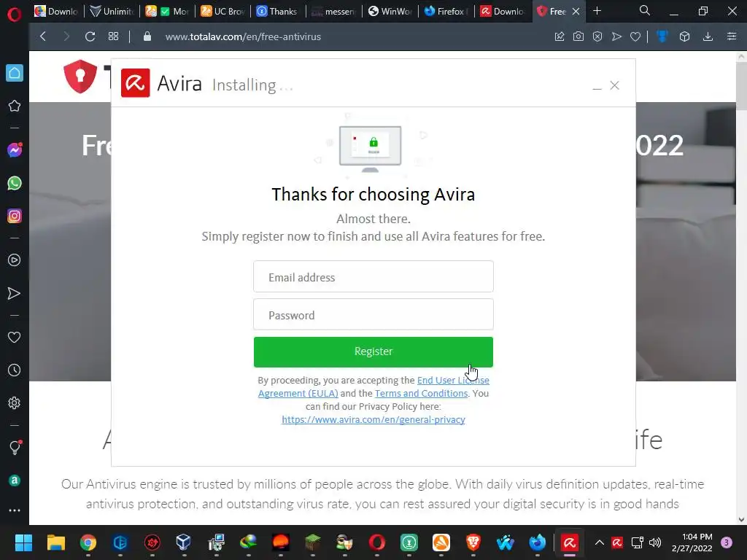
Task: Open the bookmarks star in sidebar
Action: (x=15, y=106)
